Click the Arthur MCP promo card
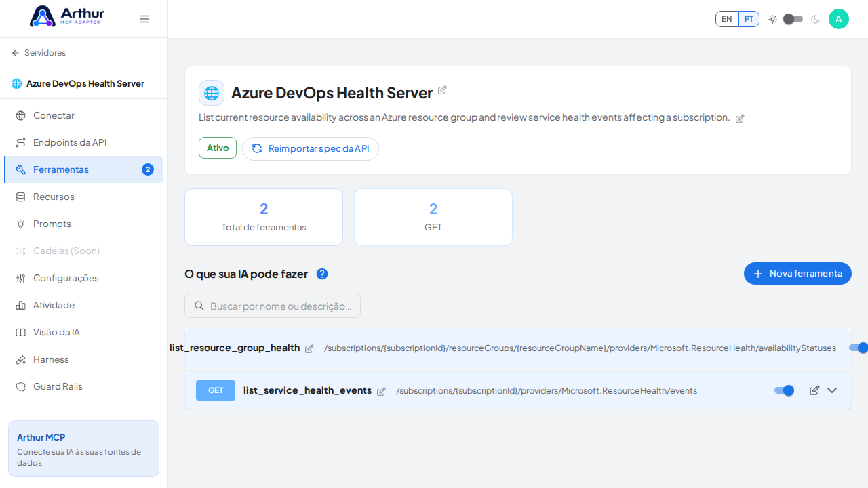868x488 pixels. tap(83, 449)
